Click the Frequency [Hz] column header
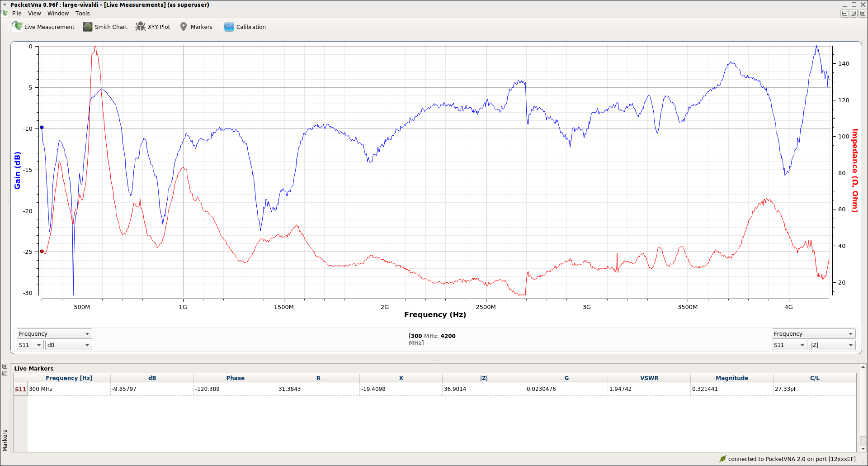The image size is (868, 466). pos(69,378)
